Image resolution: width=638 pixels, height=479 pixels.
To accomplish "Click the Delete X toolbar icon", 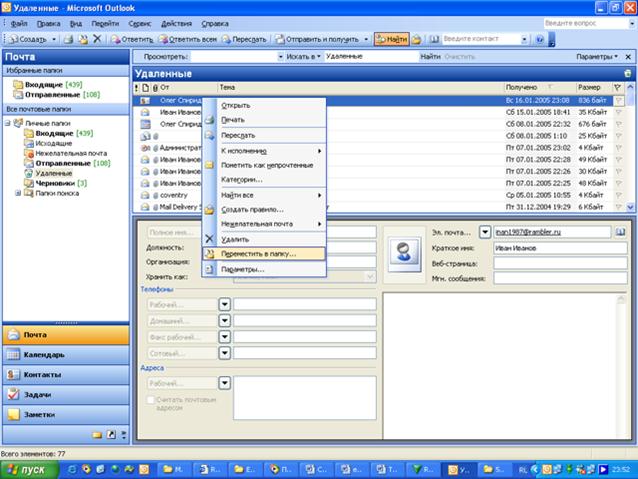I will point(97,39).
